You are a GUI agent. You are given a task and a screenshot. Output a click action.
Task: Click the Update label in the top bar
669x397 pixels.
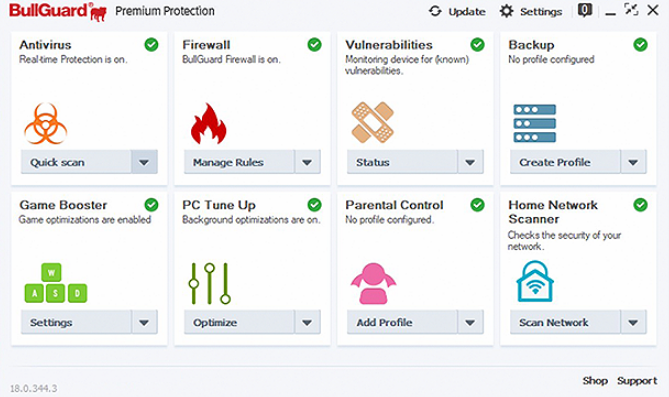[x=467, y=12]
